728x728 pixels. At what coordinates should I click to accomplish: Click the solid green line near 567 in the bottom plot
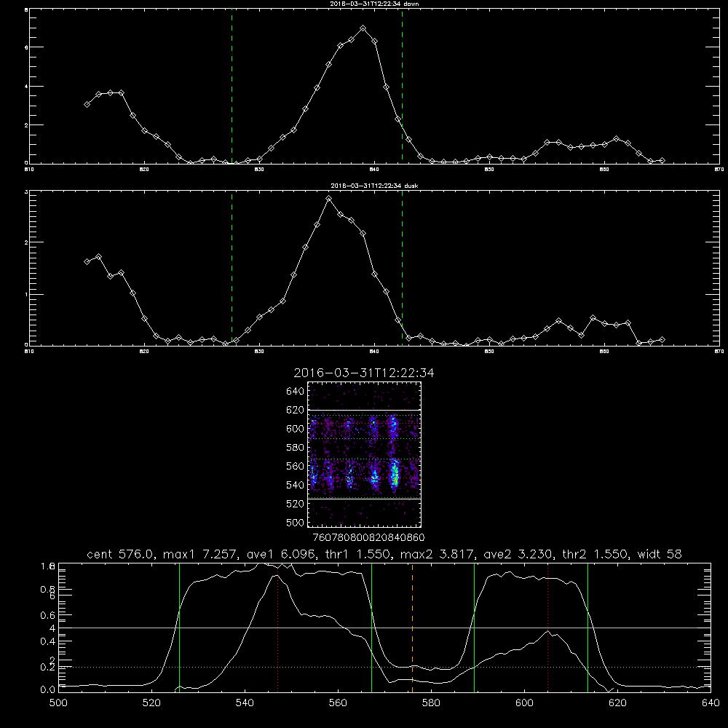click(x=371, y=628)
